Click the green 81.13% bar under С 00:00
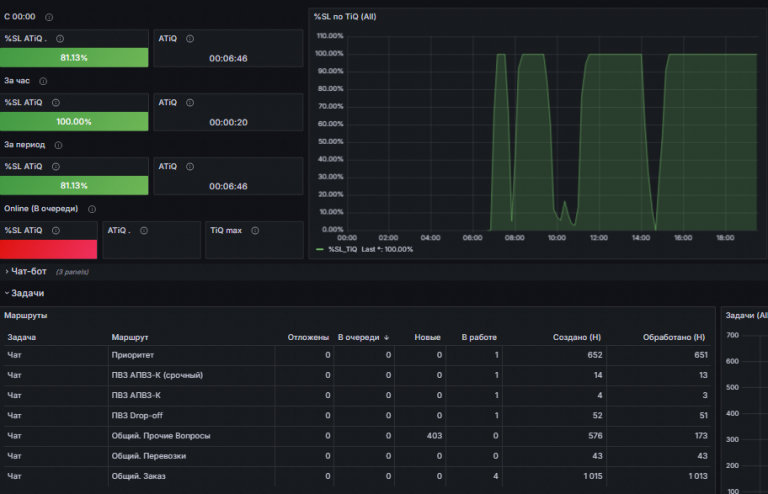The height and width of the screenshot is (494, 768). 74,58
